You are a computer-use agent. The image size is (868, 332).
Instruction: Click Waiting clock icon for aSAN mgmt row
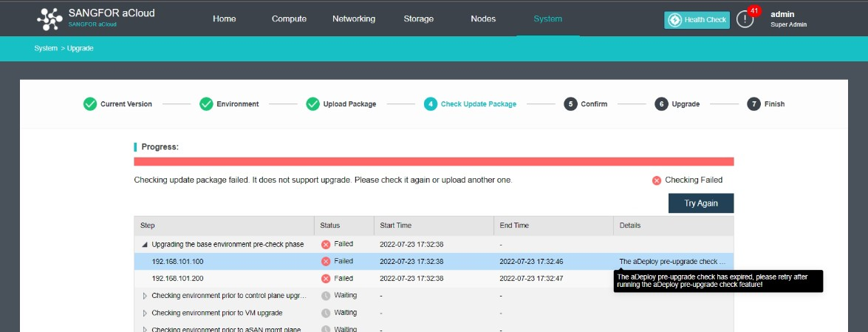click(x=326, y=329)
